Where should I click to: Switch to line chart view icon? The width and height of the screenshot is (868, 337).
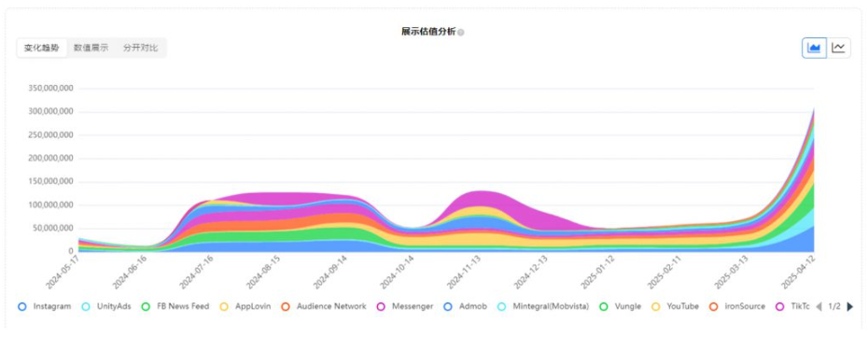coord(839,49)
